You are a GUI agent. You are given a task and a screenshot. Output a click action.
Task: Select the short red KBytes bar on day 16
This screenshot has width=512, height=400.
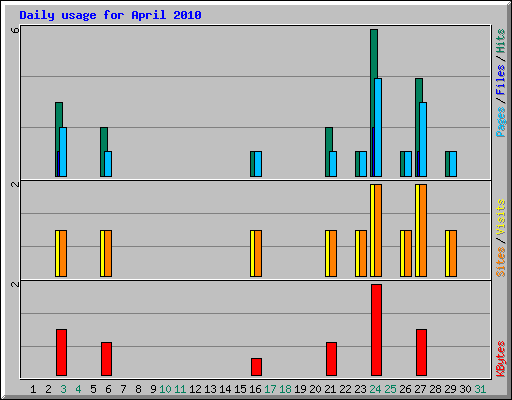256,367
